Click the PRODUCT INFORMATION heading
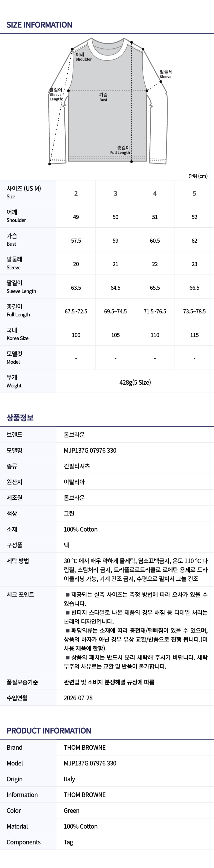Image resolution: width=214 pixels, height=868 pixels. click(49, 731)
